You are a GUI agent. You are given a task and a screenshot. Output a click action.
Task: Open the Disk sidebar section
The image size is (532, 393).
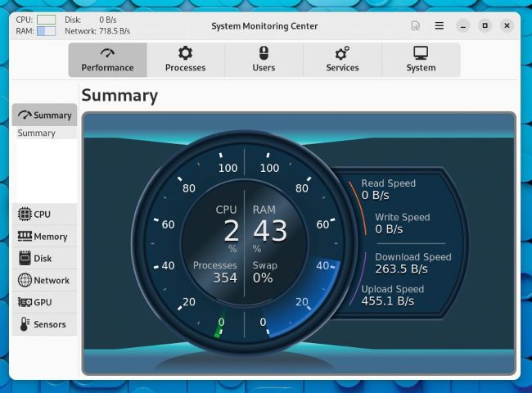45,259
